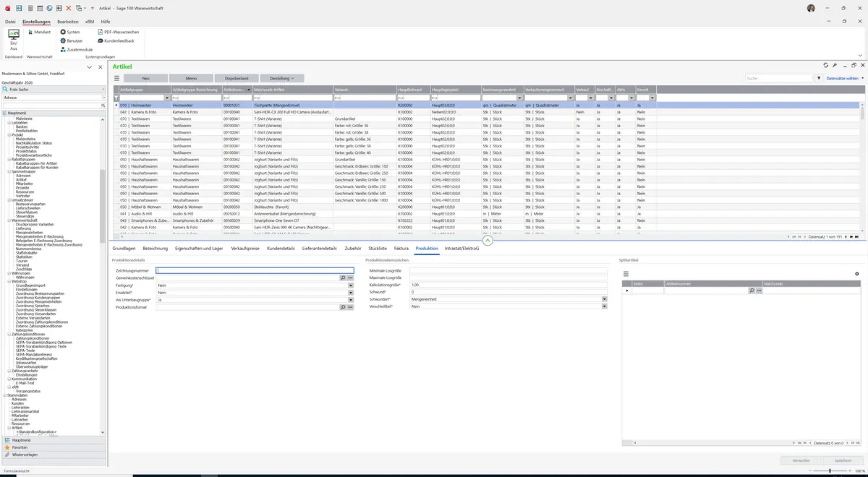Click the zoom slider in status bar
Image resolution: width=868 pixels, height=477 pixels.
(830, 470)
